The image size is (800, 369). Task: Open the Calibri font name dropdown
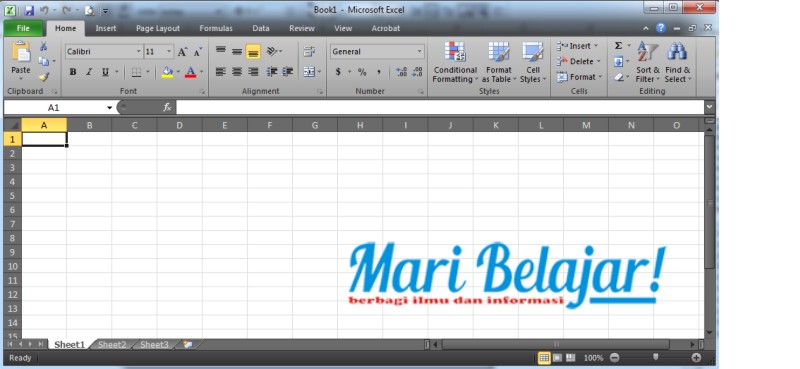tap(139, 52)
